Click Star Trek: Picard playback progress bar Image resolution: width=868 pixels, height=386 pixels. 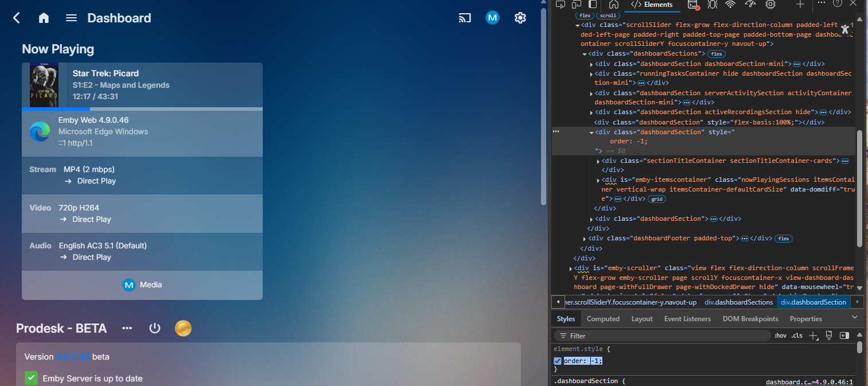pyautogui.click(x=142, y=108)
